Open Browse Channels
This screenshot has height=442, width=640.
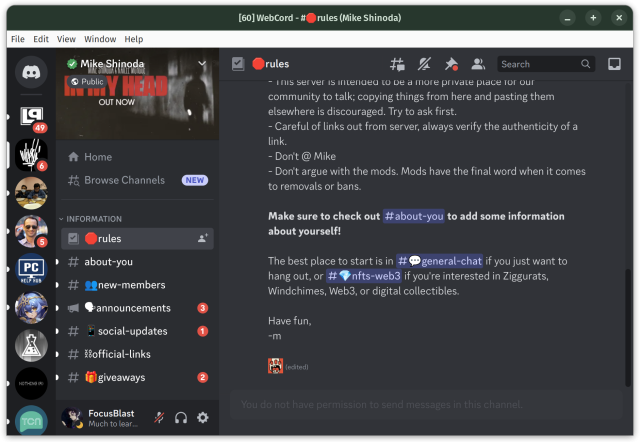point(137,180)
